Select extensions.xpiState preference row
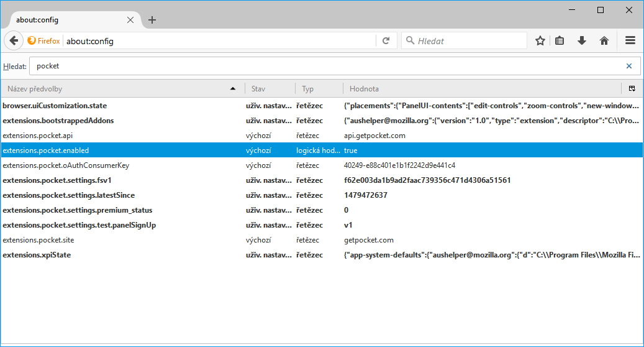The width and height of the screenshot is (644, 347). [322, 255]
